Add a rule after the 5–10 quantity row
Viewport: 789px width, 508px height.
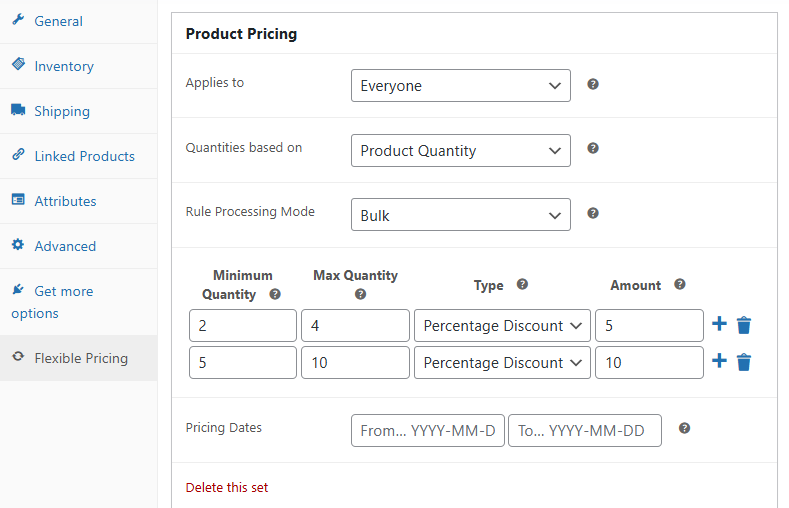[x=720, y=361]
